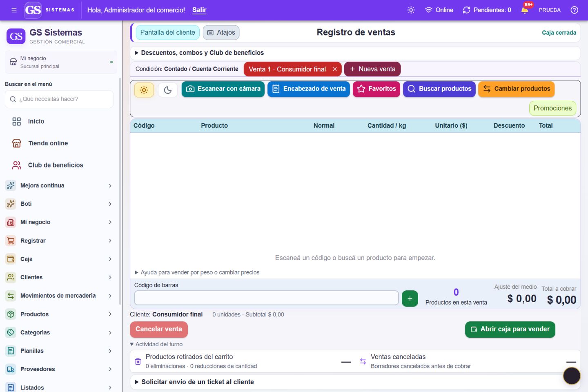Show the Atajos keyboard shortcuts

(221, 33)
